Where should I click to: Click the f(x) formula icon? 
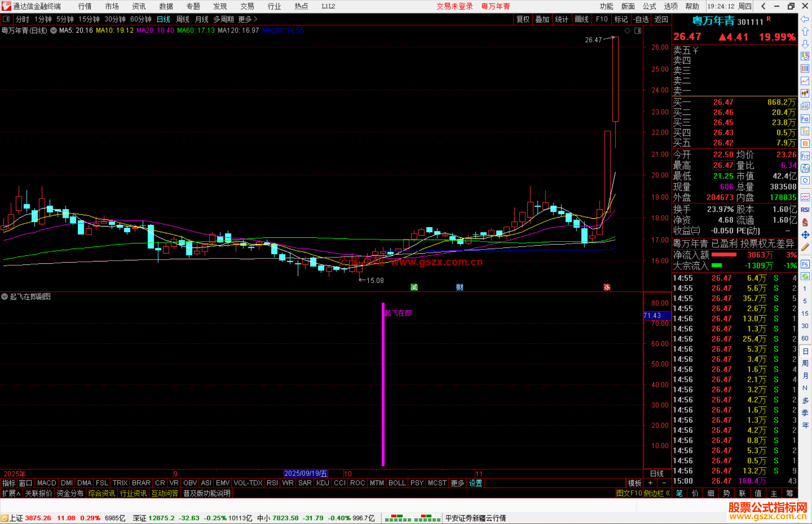click(x=805, y=168)
